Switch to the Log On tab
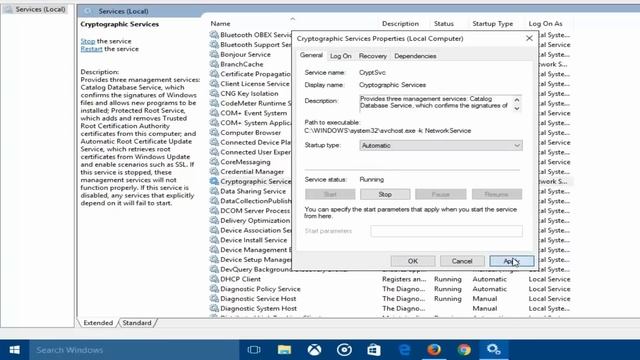This screenshot has width=640, height=360. 340,56
